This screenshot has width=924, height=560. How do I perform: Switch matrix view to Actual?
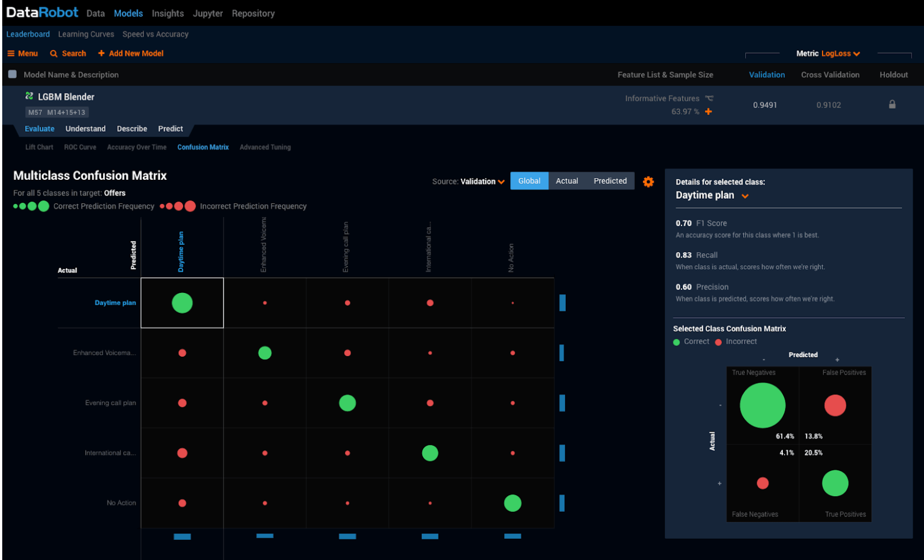pos(567,181)
